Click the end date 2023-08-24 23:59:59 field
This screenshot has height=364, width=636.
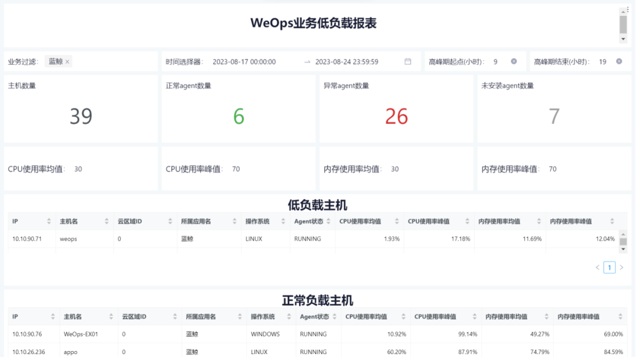tap(347, 62)
